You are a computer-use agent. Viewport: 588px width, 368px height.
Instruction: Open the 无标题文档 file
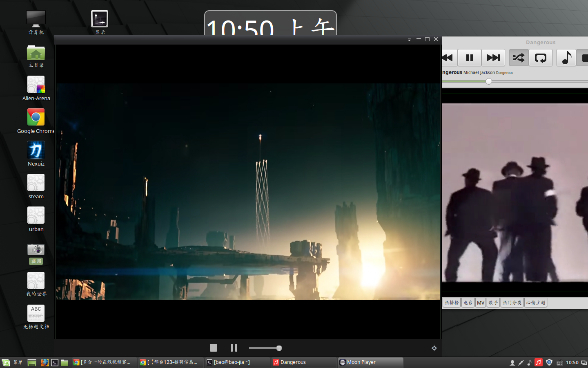coord(36,317)
